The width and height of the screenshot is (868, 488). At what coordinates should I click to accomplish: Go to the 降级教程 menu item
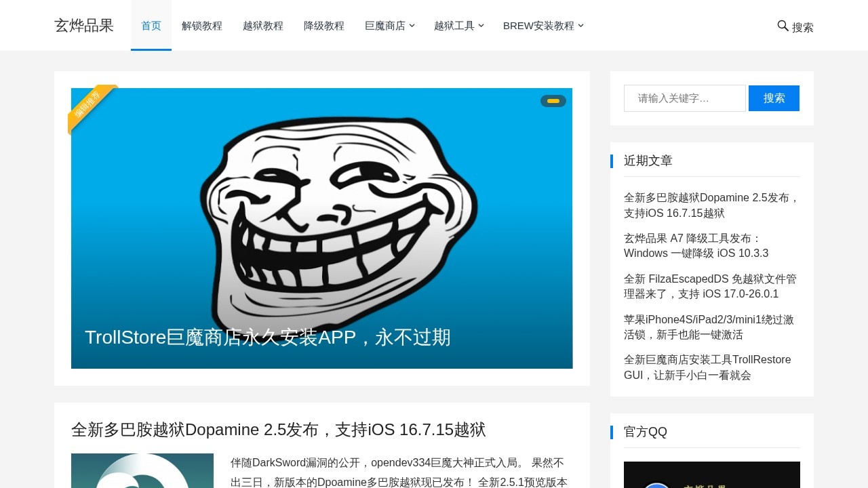pos(324,26)
